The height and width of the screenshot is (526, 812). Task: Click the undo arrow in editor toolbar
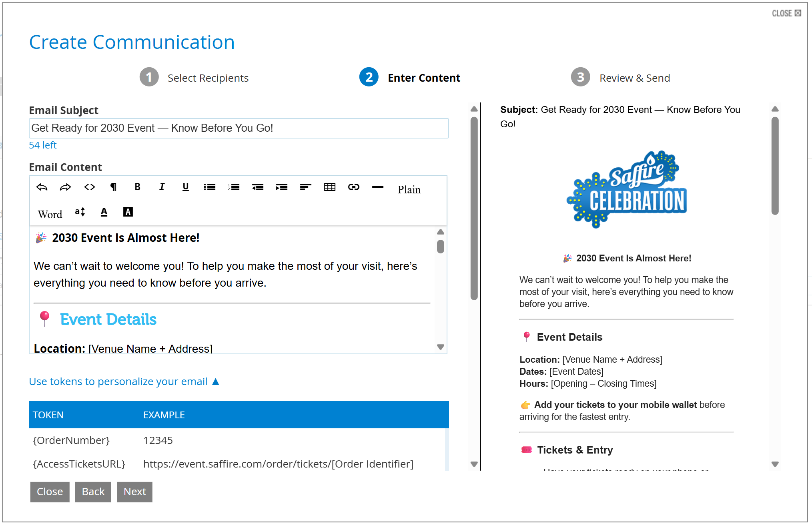click(x=42, y=187)
